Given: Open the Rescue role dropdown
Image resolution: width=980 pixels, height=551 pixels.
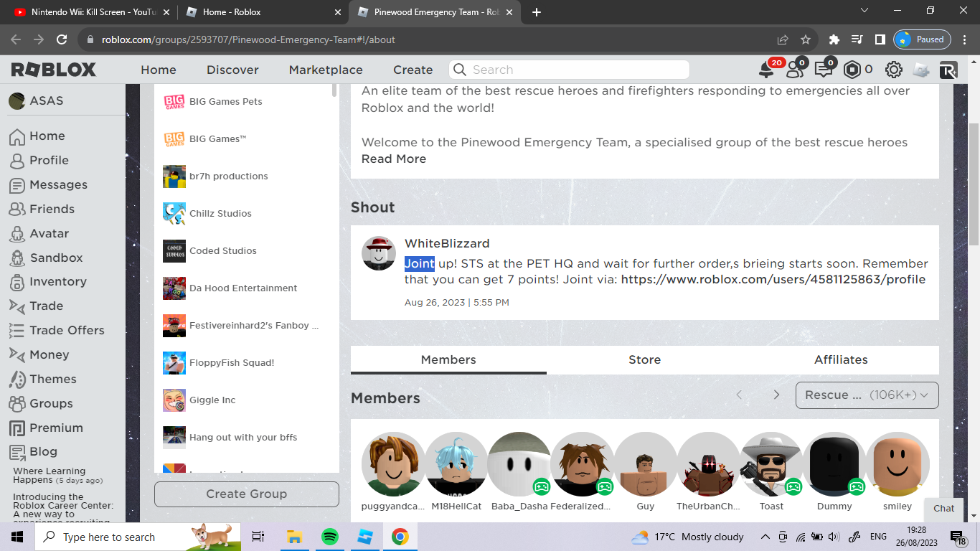Looking at the screenshot, I should [x=867, y=395].
